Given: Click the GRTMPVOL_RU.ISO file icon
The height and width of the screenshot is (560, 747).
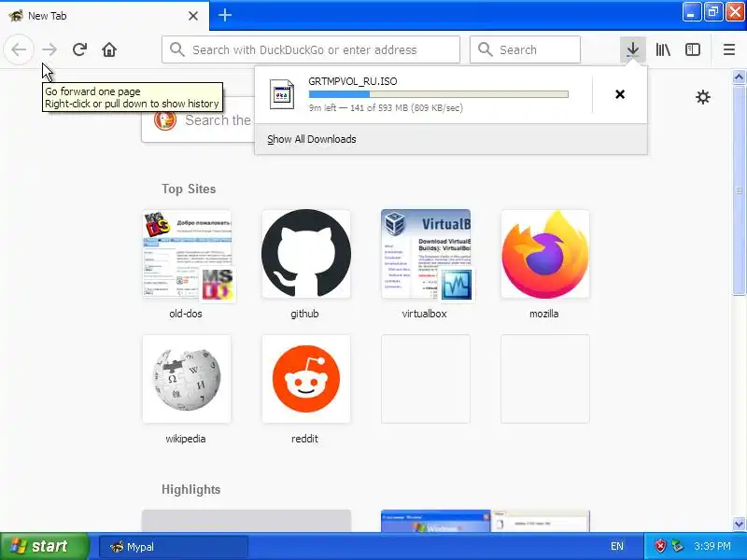Looking at the screenshot, I should click(x=282, y=94).
